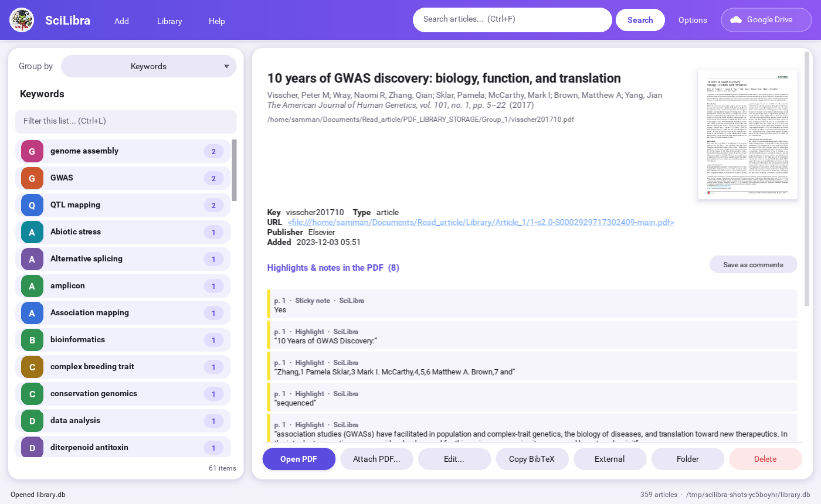The image size is (821, 504).
Task: Click the '10 Years of GWAS Discovery:' highlight
Action: pyautogui.click(x=532, y=335)
